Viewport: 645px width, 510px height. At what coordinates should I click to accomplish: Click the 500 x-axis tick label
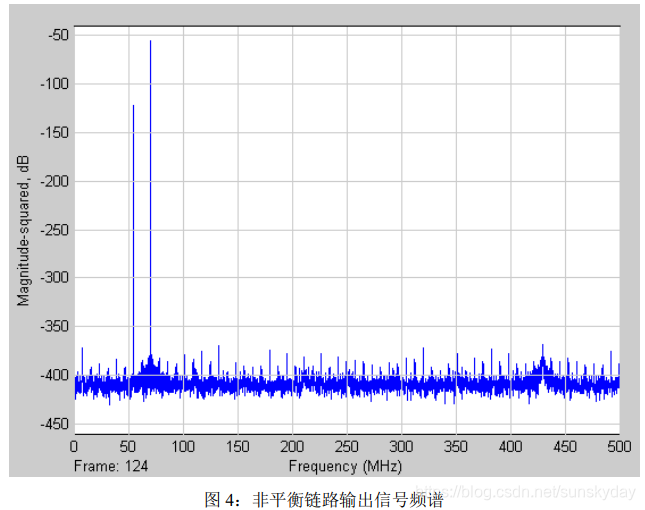coord(619,446)
